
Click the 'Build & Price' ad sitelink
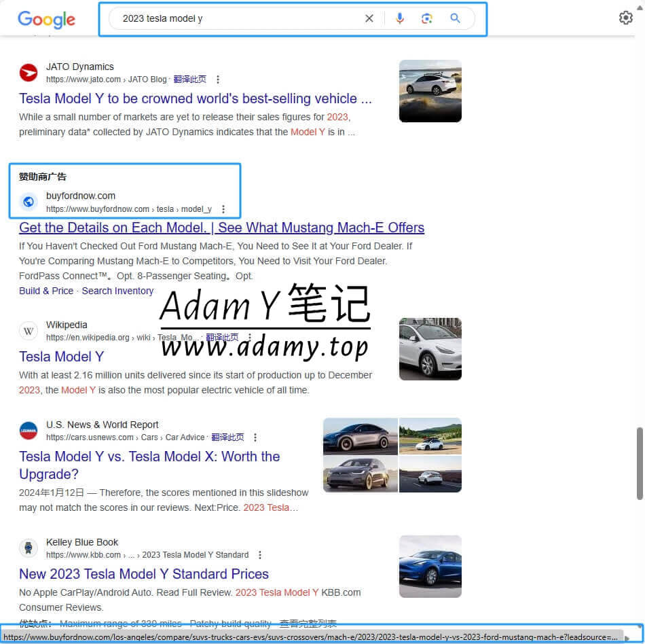[x=46, y=291]
